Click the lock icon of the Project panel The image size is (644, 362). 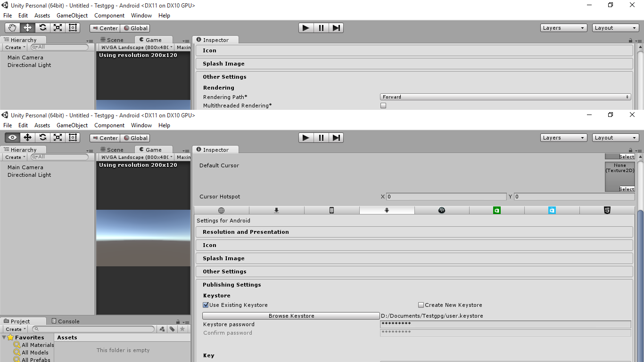point(178,322)
